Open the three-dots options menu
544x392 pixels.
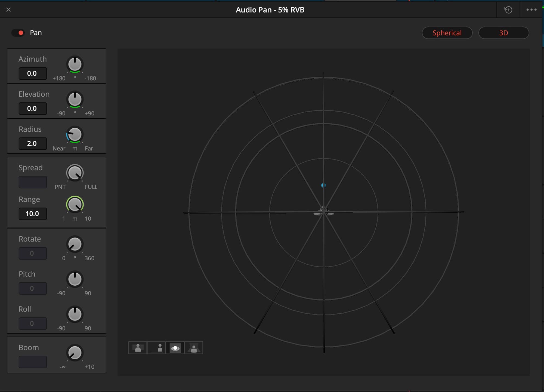tap(531, 10)
